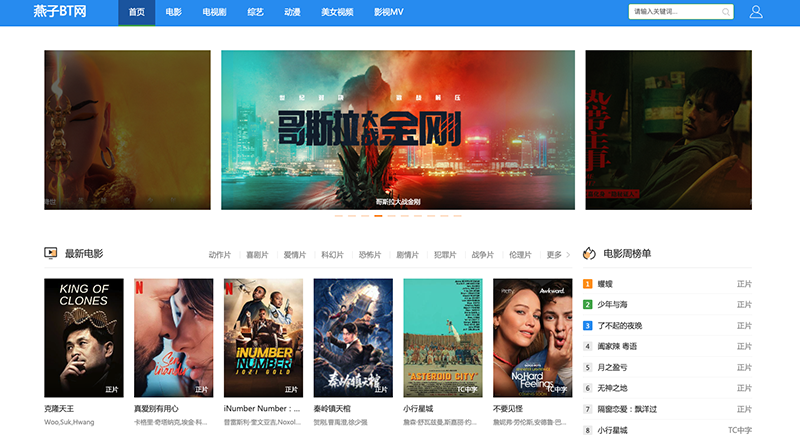
Task: Click the flame icon beside 电影周榜单
Action: (x=589, y=253)
